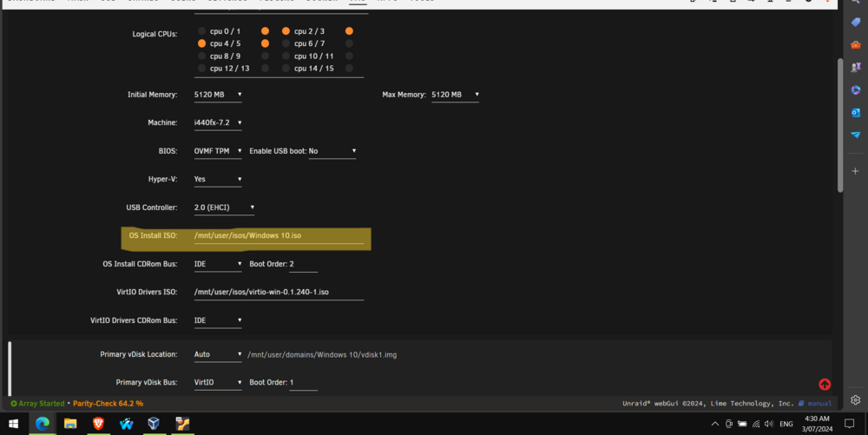Disable logical cpu 4 in cpu 4 / 5 pair
Image resolution: width=868 pixels, height=435 pixels.
[x=201, y=43]
